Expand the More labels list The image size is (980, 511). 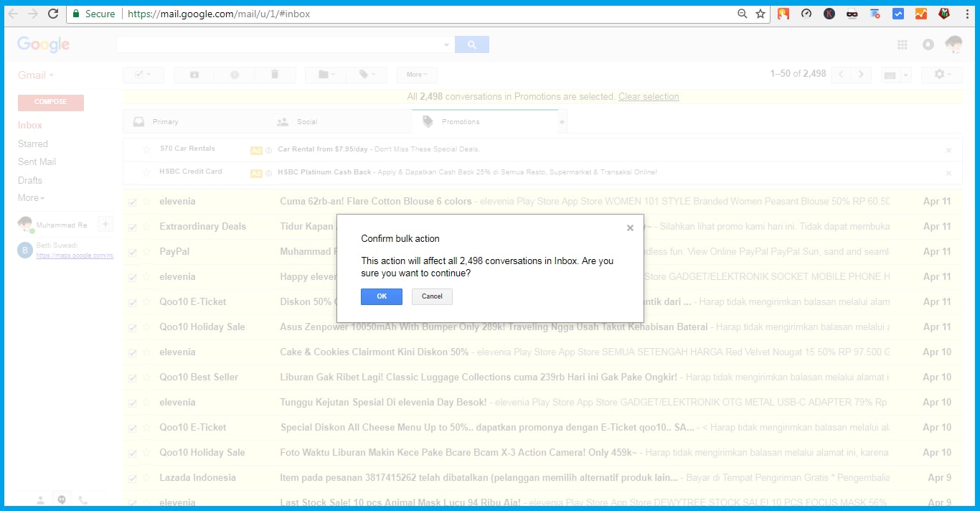point(31,198)
